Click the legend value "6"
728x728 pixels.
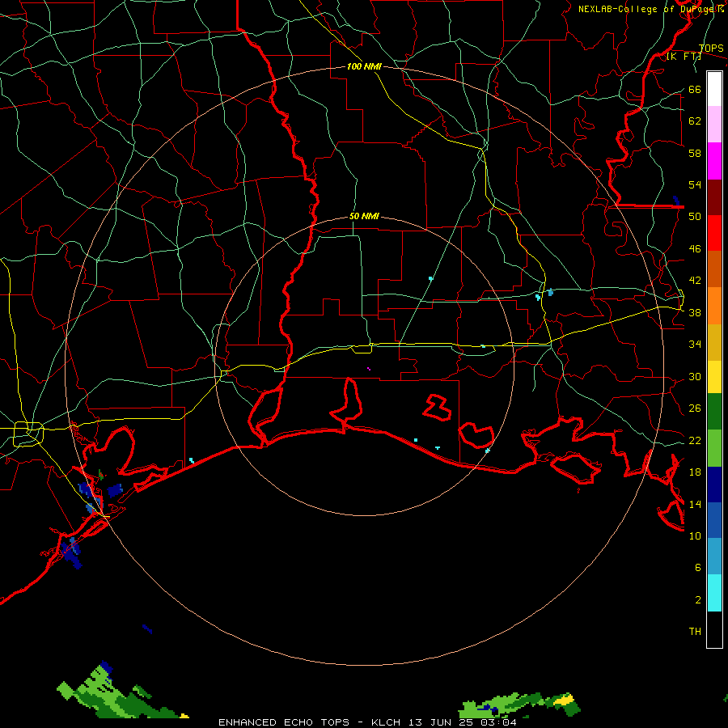[x=698, y=567]
